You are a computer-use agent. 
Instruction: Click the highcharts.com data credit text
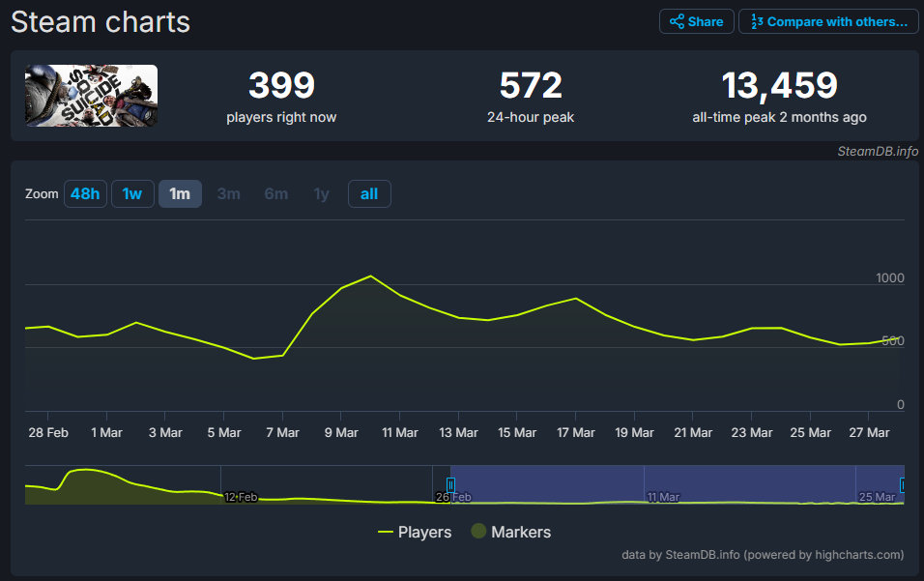coord(763,555)
